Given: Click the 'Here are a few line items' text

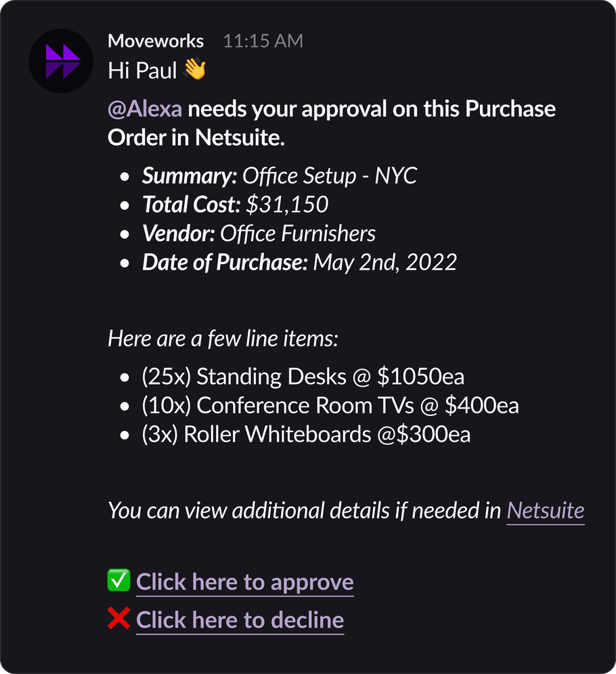Looking at the screenshot, I should point(223,339).
